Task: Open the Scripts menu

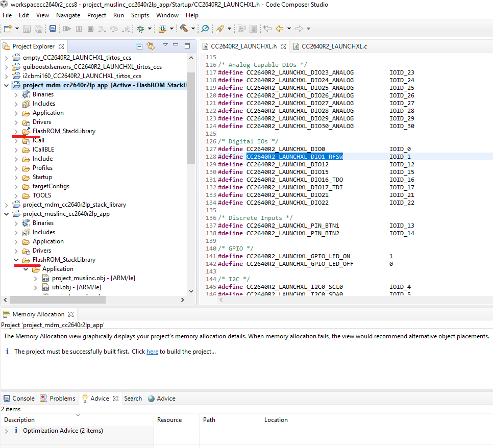Action: pyautogui.click(x=140, y=15)
